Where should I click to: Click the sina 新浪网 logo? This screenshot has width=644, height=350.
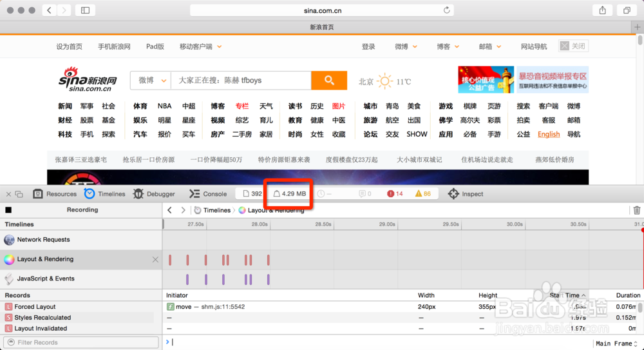[x=88, y=79]
